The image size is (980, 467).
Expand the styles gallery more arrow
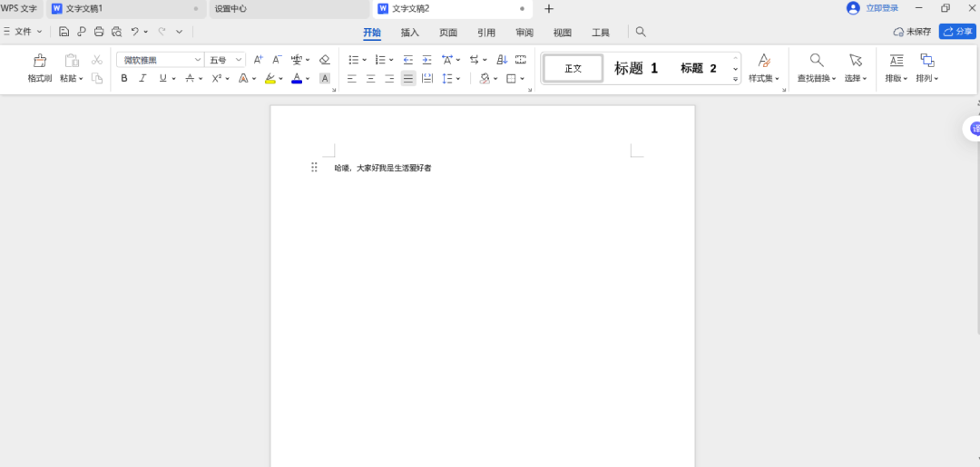click(x=736, y=79)
